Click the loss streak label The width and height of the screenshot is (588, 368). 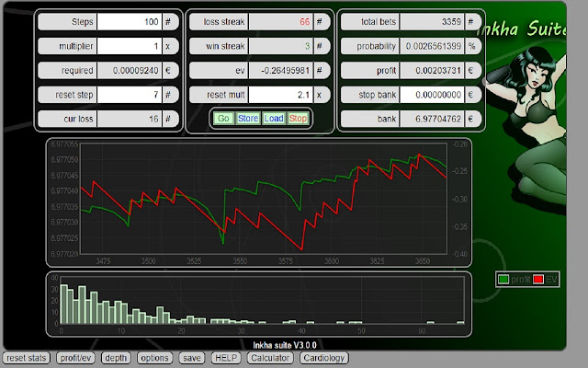pos(224,22)
